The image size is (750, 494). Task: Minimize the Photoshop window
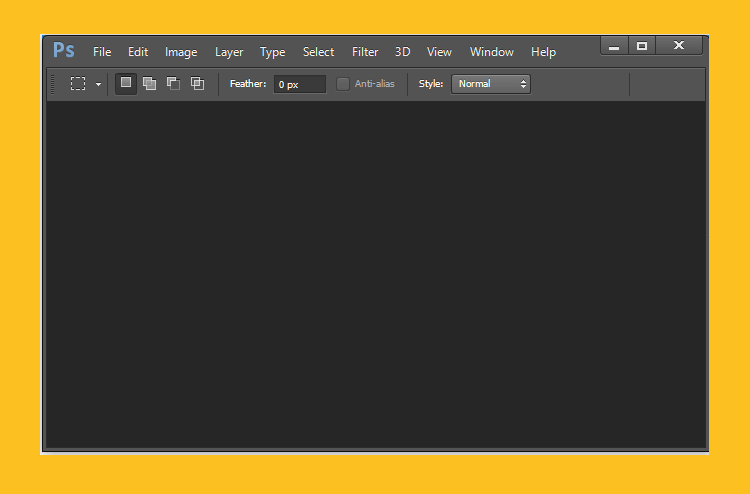tap(614, 46)
